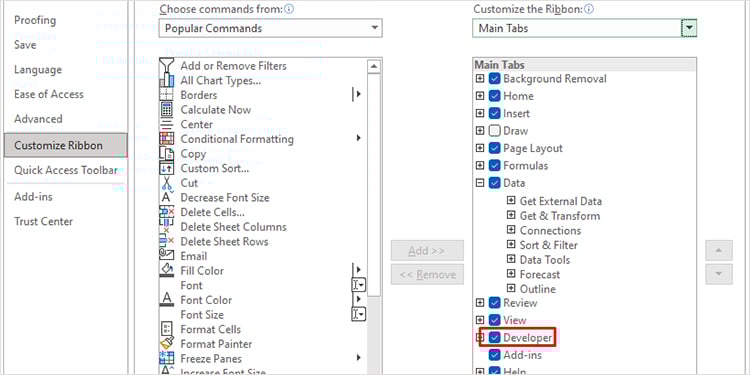Expand the Sort & Filter group

click(x=511, y=245)
